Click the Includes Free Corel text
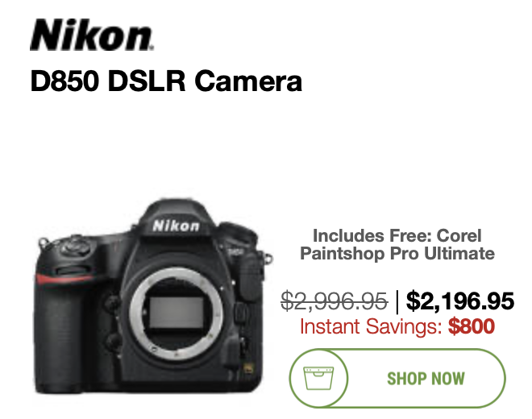Screen dimensions: 532x419 pyautogui.click(x=397, y=236)
